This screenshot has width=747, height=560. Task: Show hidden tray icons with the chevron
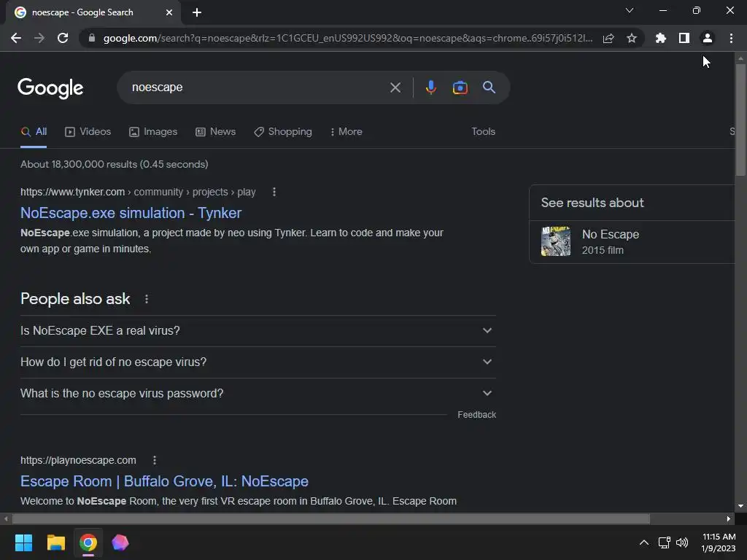(643, 542)
